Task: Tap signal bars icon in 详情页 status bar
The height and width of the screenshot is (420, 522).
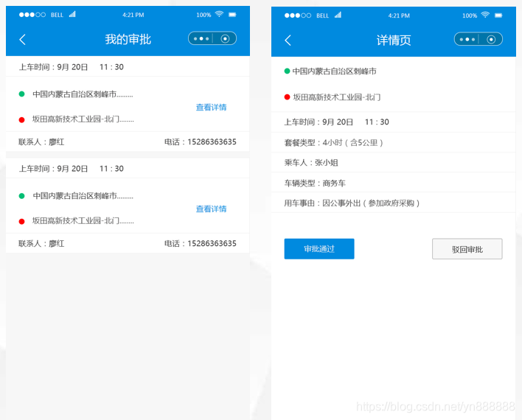Action: (x=338, y=15)
